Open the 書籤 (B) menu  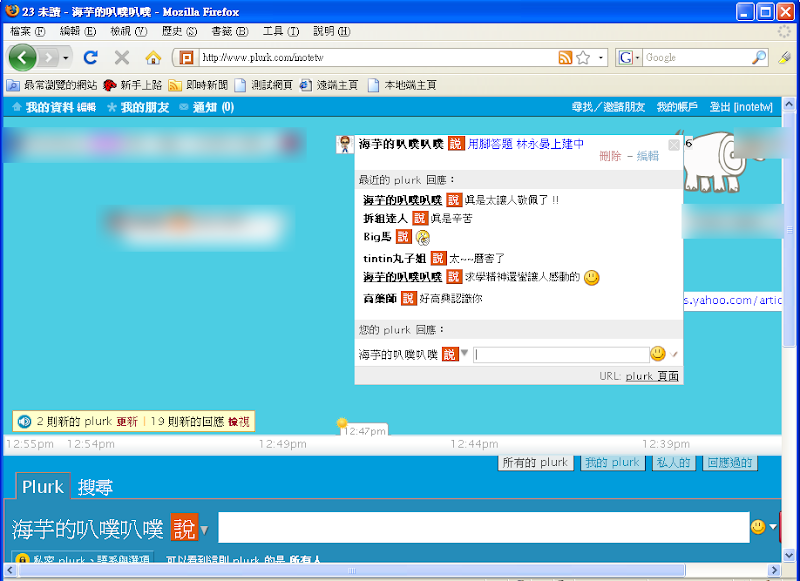230,32
